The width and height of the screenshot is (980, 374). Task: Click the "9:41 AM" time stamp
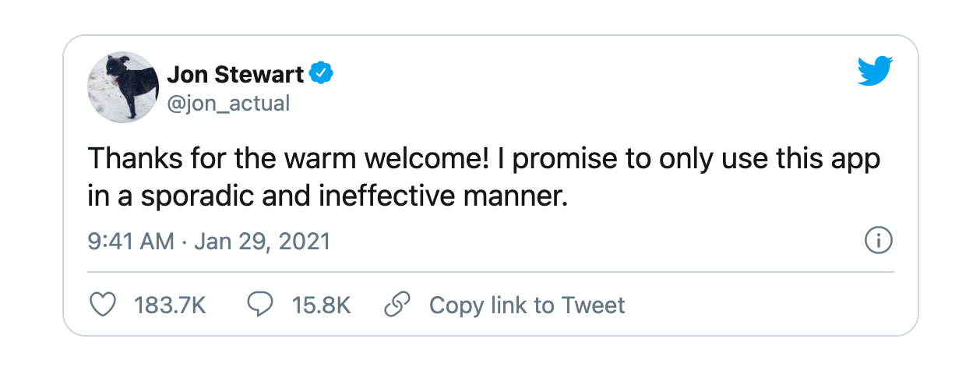[130, 242]
